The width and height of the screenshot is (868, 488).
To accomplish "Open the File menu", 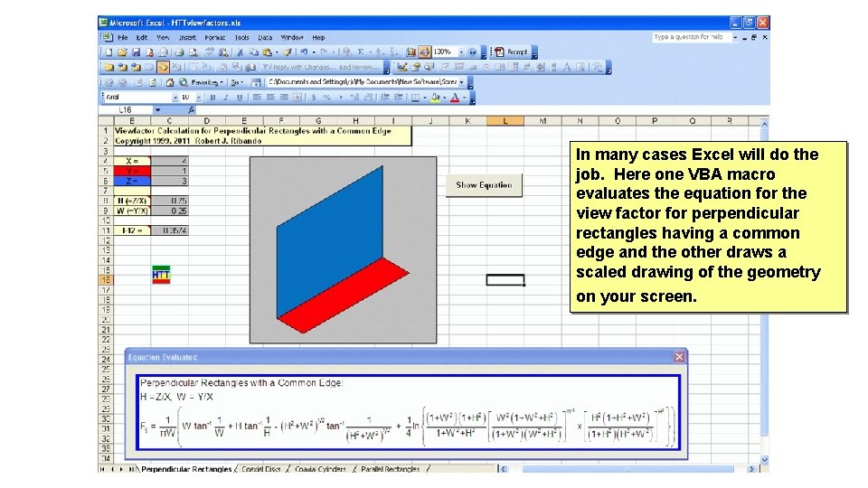I will pos(122,38).
